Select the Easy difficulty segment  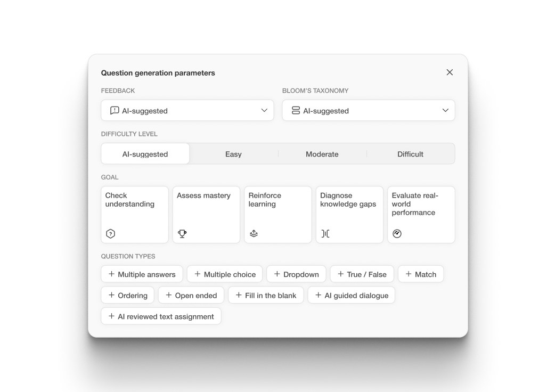pos(233,154)
